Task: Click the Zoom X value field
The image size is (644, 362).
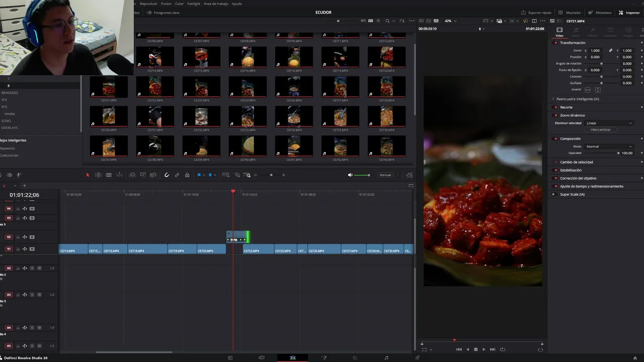Action: (x=595, y=51)
